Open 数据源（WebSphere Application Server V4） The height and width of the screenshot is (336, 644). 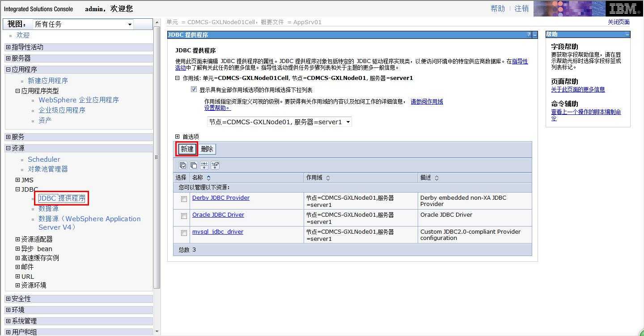click(x=89, y=223)
